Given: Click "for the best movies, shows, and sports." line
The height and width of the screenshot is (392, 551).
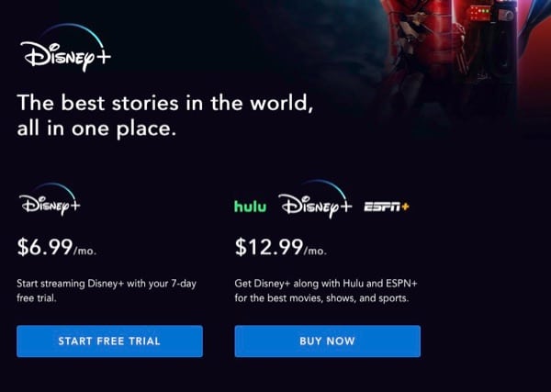Looking at the screenshot, I should point(321,298).
